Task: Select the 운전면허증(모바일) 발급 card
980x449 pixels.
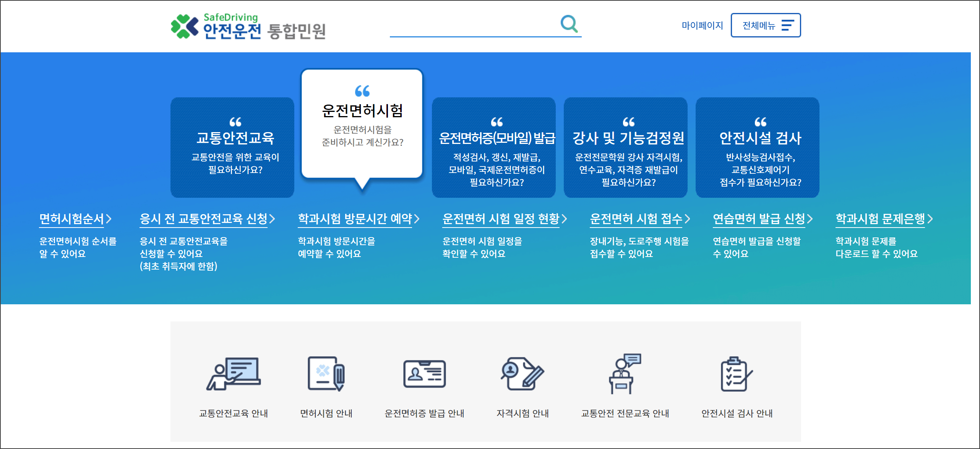Action: (x=493, y=147)
